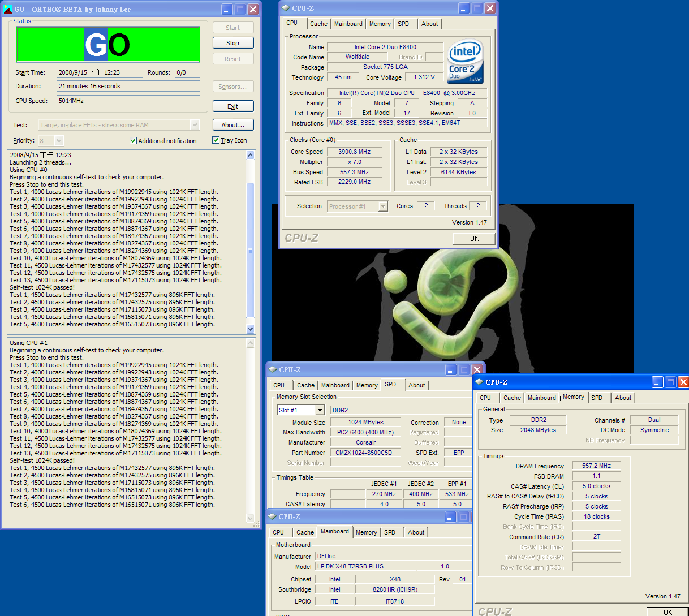Expand the Slot #1 memory slot dropdown
Viewport: 689px width, 616px height.
pyautogui.click(x=320, y=410)
